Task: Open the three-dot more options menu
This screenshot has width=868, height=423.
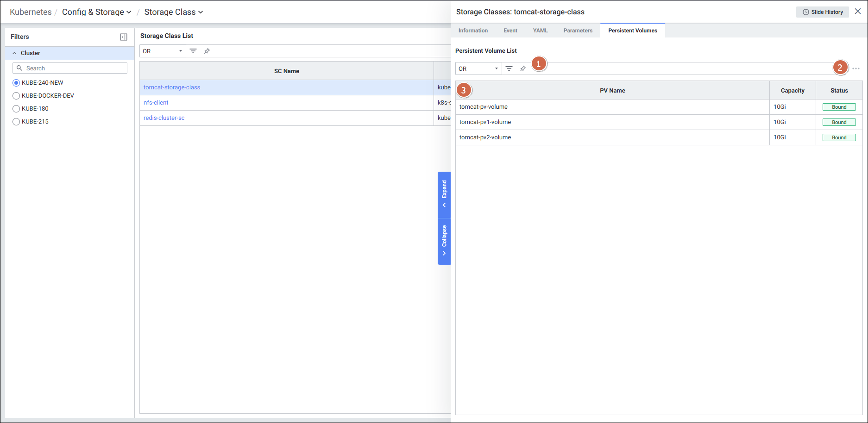Action: (x=856, y=68)
